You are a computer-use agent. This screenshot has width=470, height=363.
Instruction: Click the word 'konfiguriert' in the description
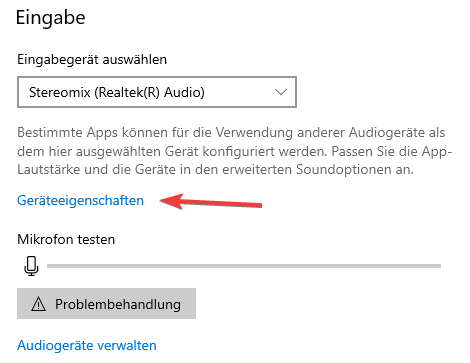click(239, 151)
